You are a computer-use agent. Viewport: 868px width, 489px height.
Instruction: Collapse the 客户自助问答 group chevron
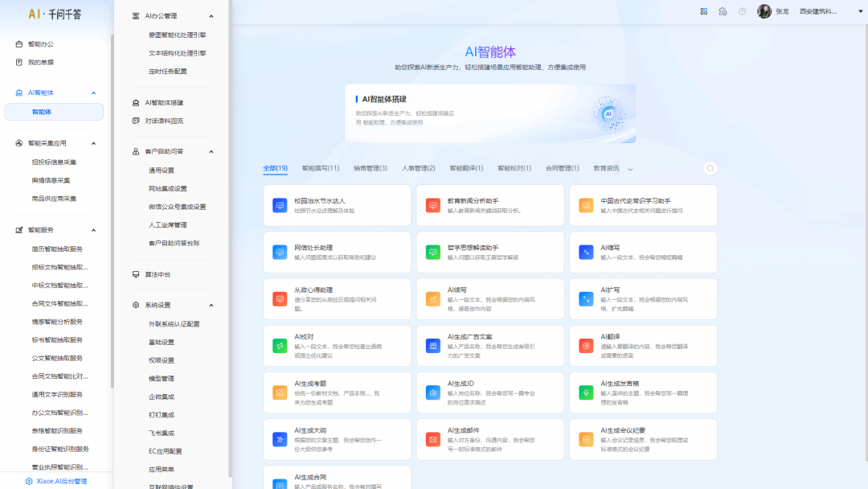(x=211, y=152)
